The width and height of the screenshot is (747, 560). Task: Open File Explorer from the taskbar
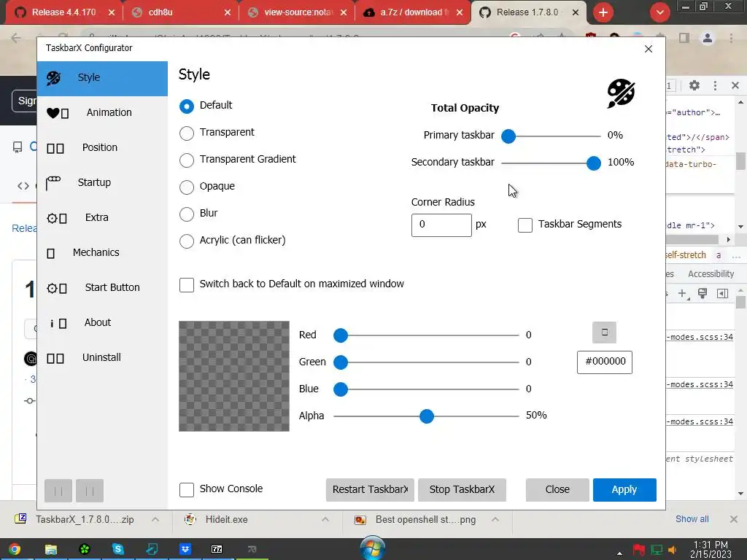coord(51,550)
